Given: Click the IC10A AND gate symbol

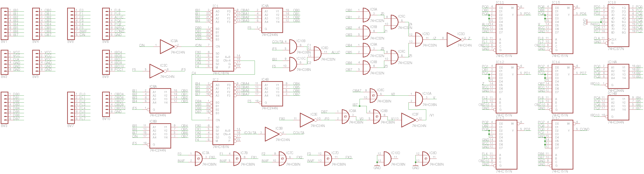Looking at the screenshot, I should click(419, 99).
